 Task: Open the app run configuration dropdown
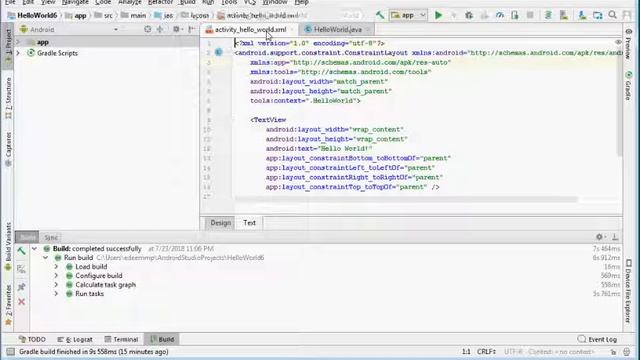coord(408,16)
